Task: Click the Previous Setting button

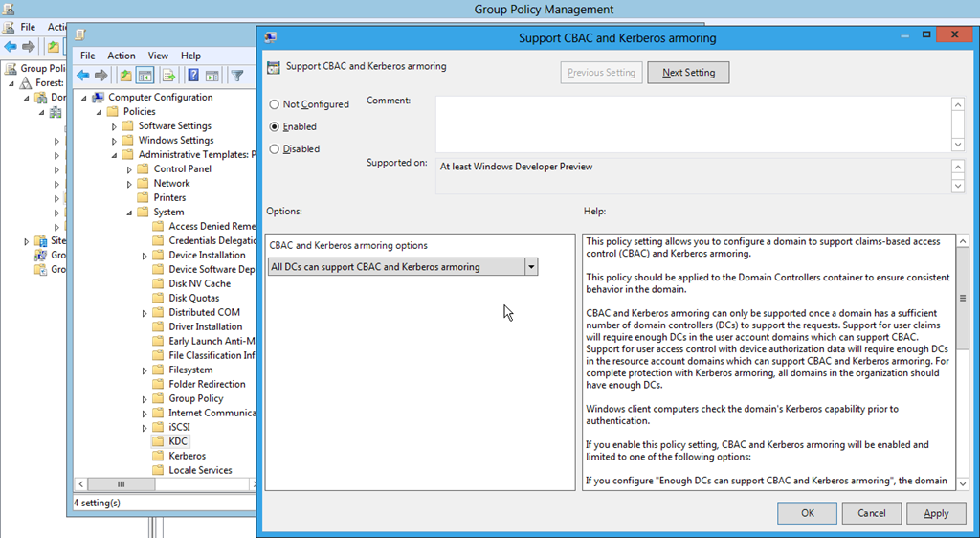Action: (601, 73)
